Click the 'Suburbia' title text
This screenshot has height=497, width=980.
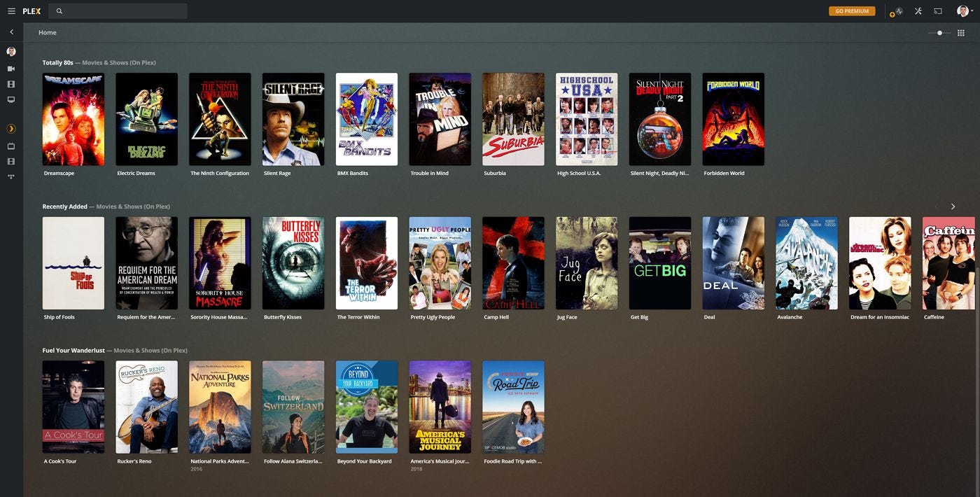click(x=495, y=174)
